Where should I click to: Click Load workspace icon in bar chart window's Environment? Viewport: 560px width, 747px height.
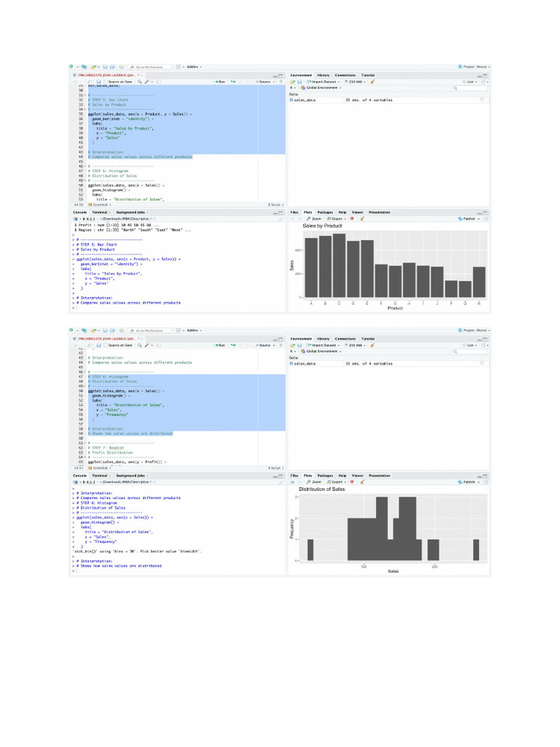[292, 82]
